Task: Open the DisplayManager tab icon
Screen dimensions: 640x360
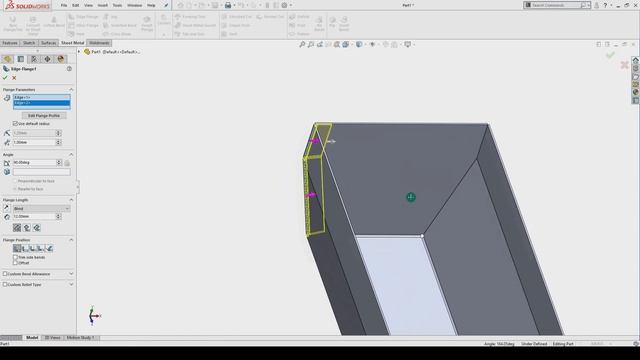Action: (x=61, y=59)
